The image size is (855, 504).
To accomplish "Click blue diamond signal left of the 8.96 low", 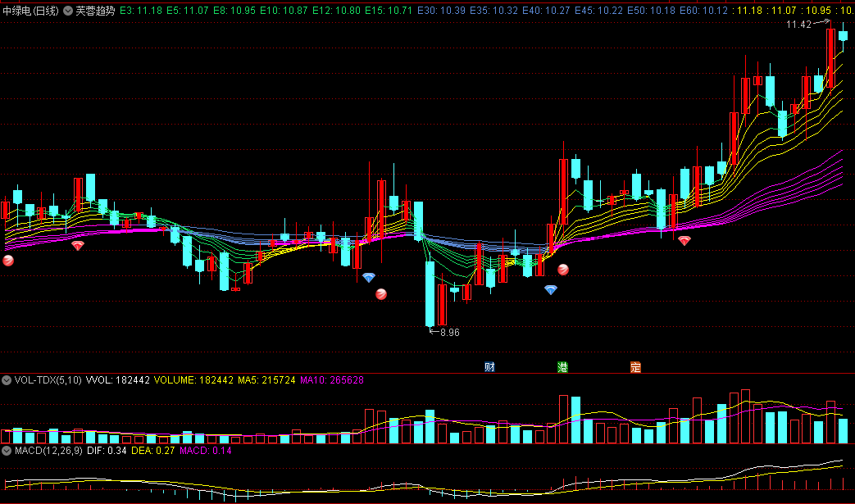I will click(x=369, y=278).
